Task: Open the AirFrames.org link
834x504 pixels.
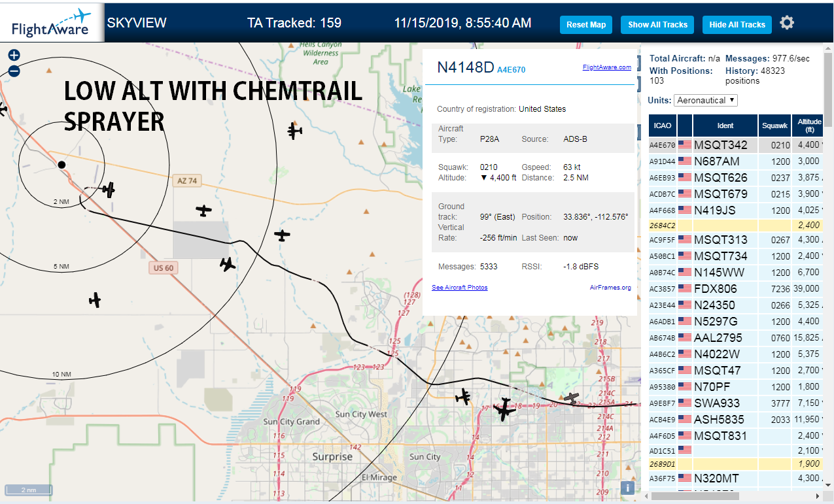Action: pyautogui.click(x=610, y=288)
